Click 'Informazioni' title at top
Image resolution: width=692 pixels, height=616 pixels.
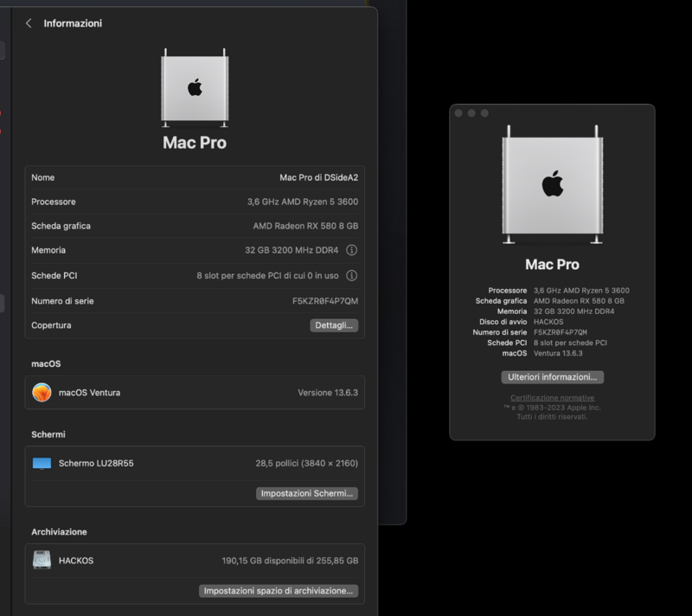(73, 23)
